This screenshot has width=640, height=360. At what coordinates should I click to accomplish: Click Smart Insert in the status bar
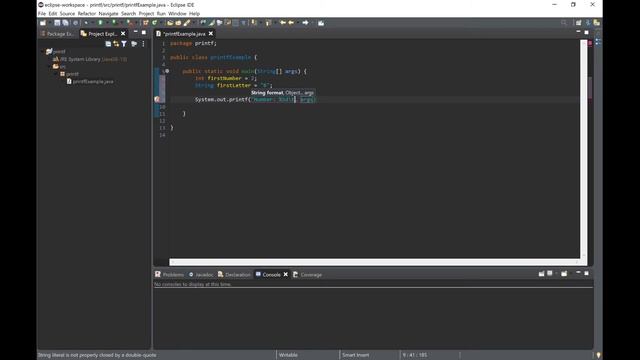356,355
